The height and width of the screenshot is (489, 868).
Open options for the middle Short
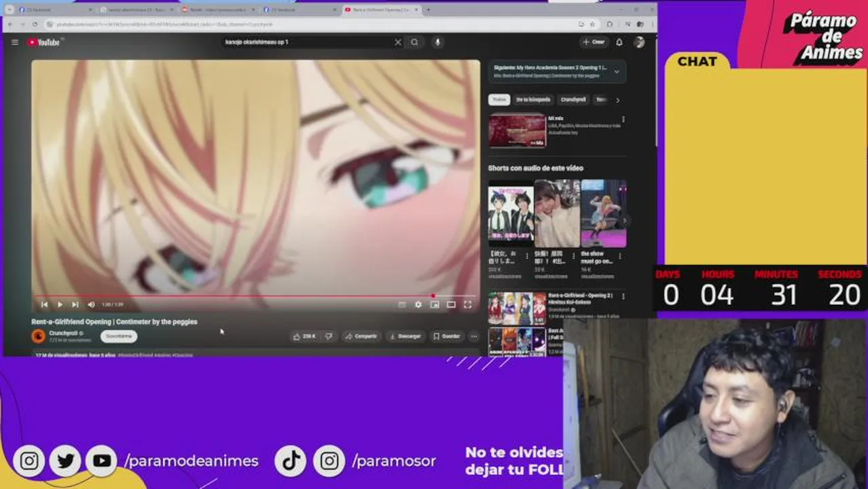point(573,256)
